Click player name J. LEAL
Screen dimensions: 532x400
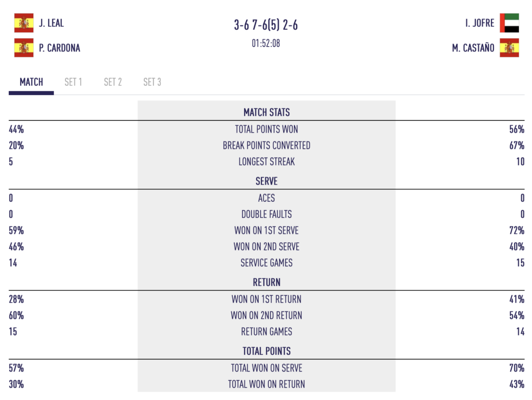click(51, 23)
